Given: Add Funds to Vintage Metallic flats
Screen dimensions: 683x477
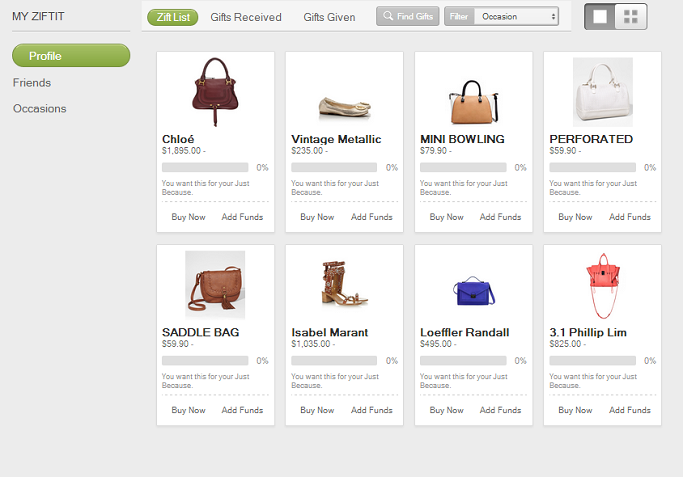Looking at the screenshot, I should click(372, 217).
